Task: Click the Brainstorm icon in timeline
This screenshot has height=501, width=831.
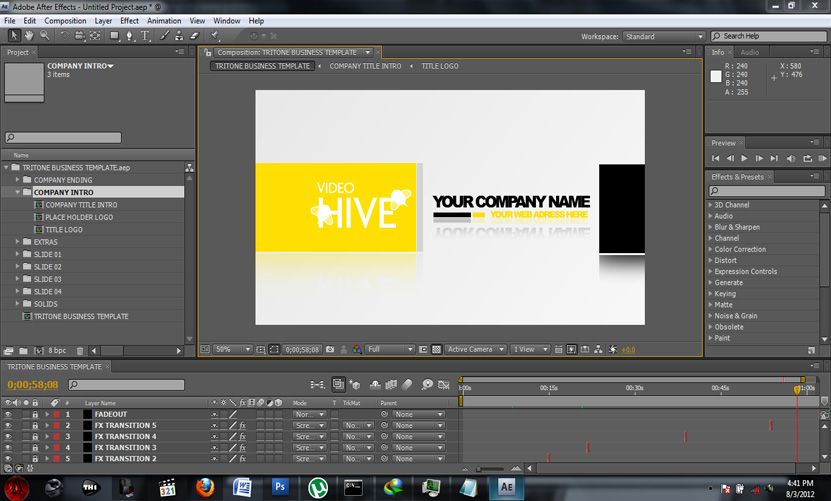Action: tap(427, 384)
